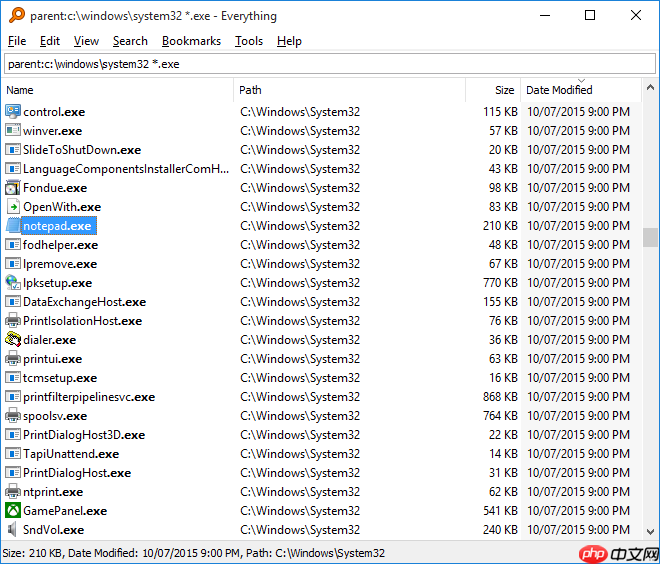Select the fodhelper.exe file name
The height and width of the screenshot is (564, 660).
point(61,245)
